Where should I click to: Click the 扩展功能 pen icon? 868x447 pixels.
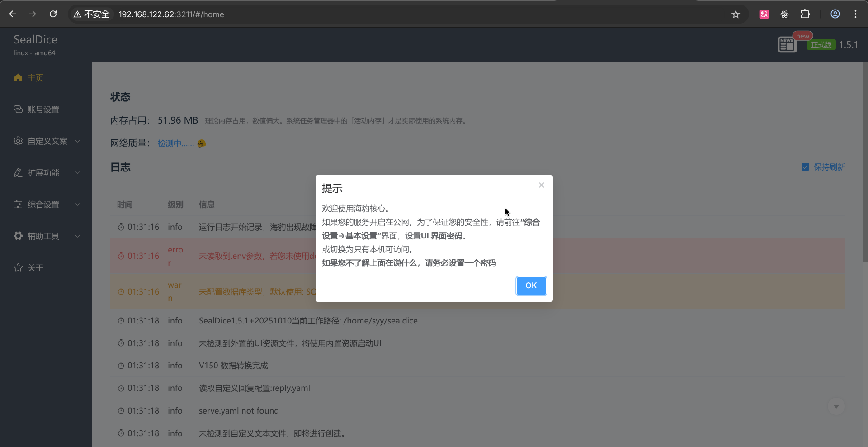pos(18,173)
